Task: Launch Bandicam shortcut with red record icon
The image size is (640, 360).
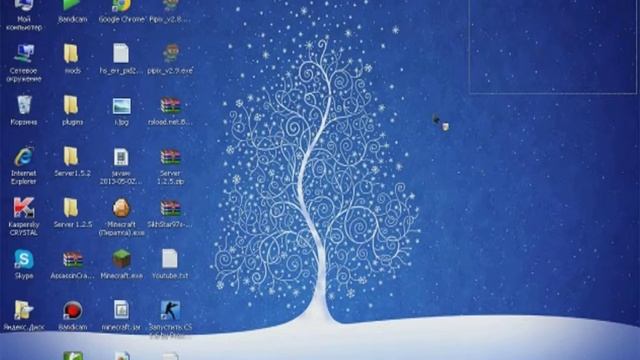Action: click(72, 315)
